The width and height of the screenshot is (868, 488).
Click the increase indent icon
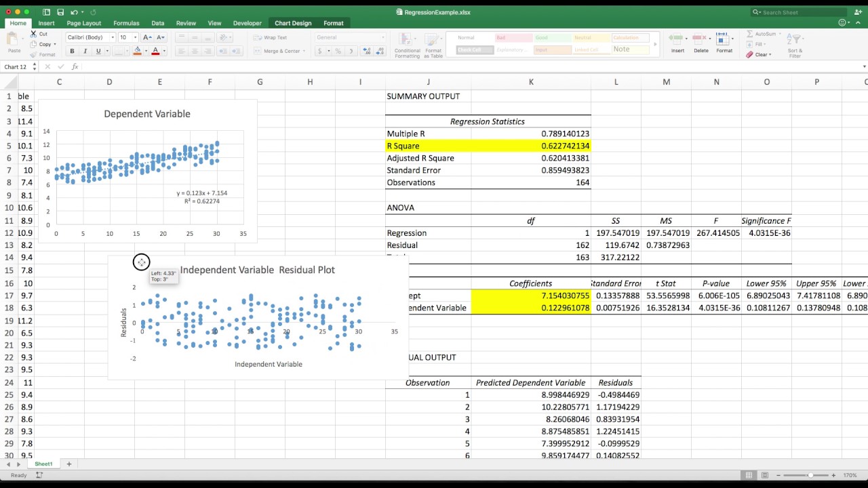point(237,51)
